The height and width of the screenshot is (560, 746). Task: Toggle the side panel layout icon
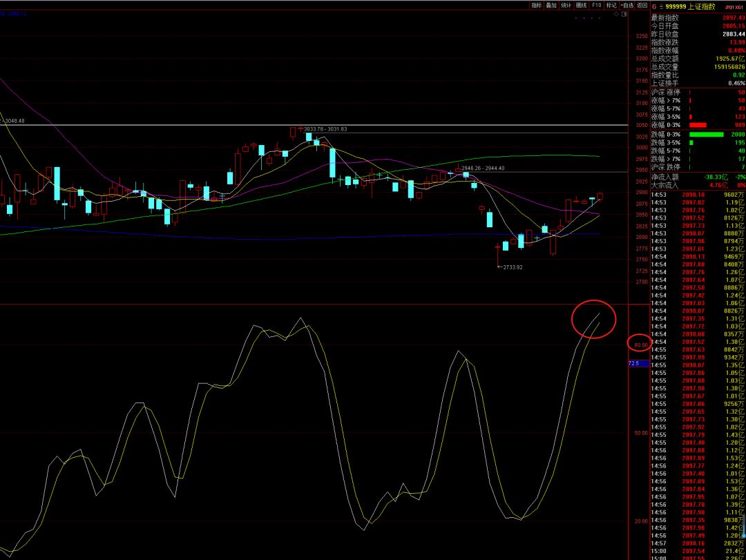pyautogui.click(x=624, y=15)
